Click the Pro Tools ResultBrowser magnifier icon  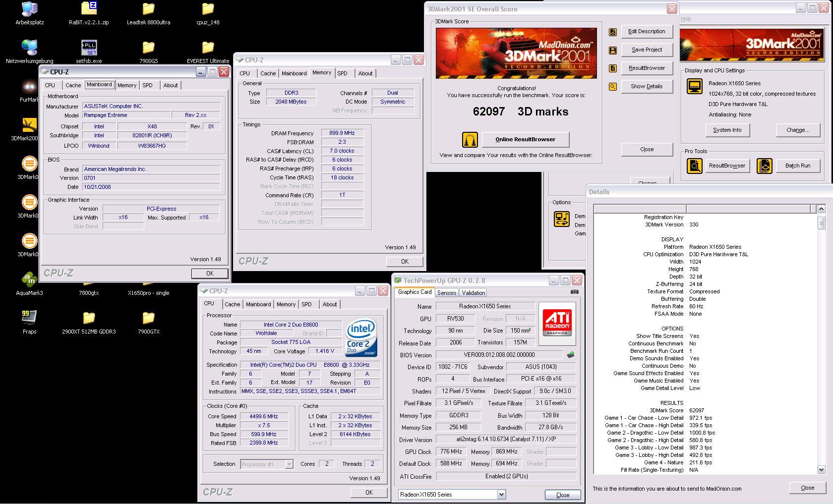[x=695, y=166]
